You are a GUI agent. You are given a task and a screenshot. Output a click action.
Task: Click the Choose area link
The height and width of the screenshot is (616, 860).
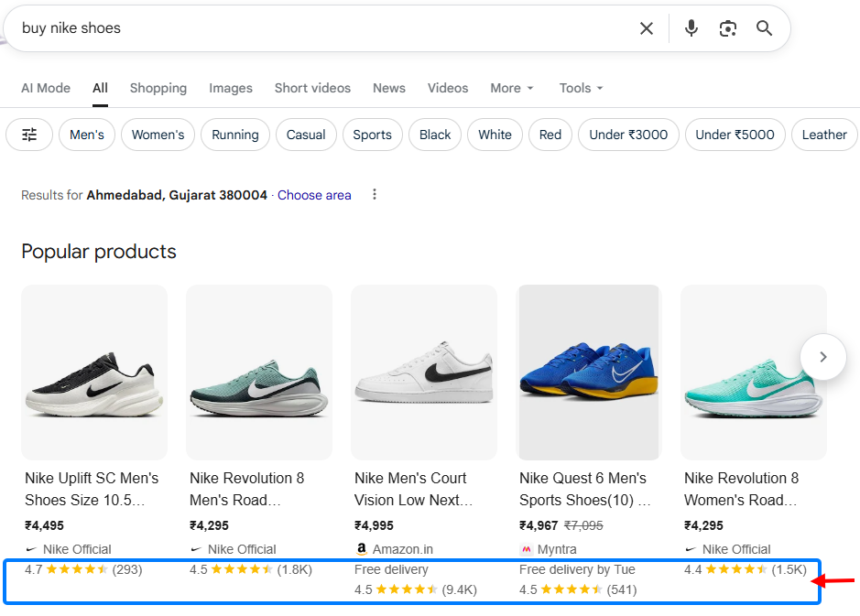[314, 195]
